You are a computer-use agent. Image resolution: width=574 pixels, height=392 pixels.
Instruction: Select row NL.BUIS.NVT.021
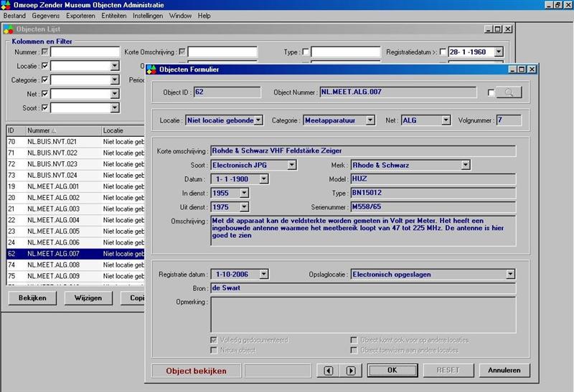(75, 141)
